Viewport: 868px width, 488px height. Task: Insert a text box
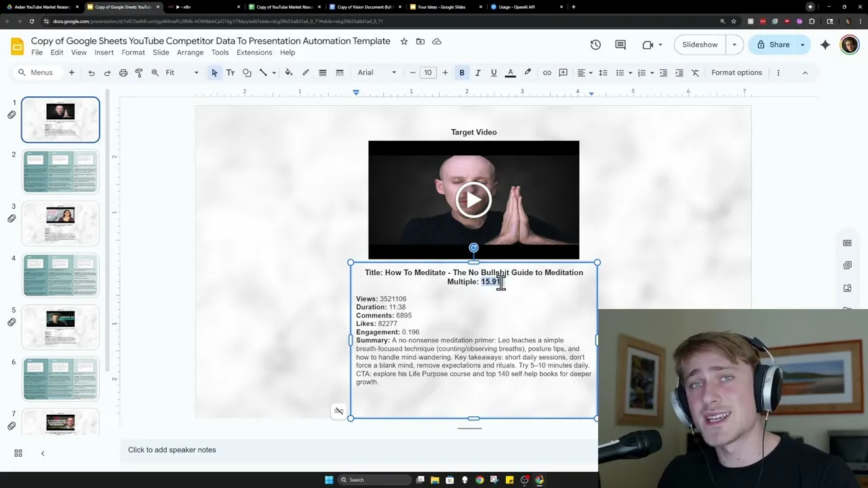[x=231, y=73]
